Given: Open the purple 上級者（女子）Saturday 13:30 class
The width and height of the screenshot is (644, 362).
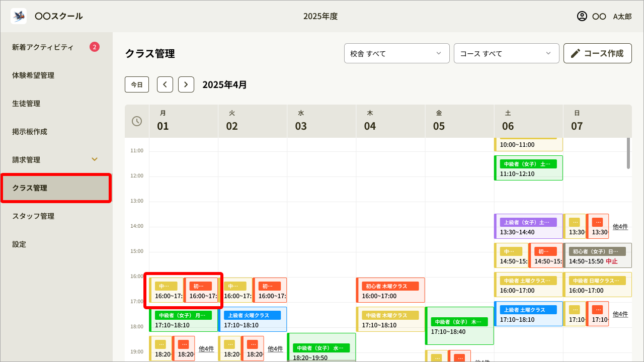Looking at the screenshot, I should click(528, 227).
